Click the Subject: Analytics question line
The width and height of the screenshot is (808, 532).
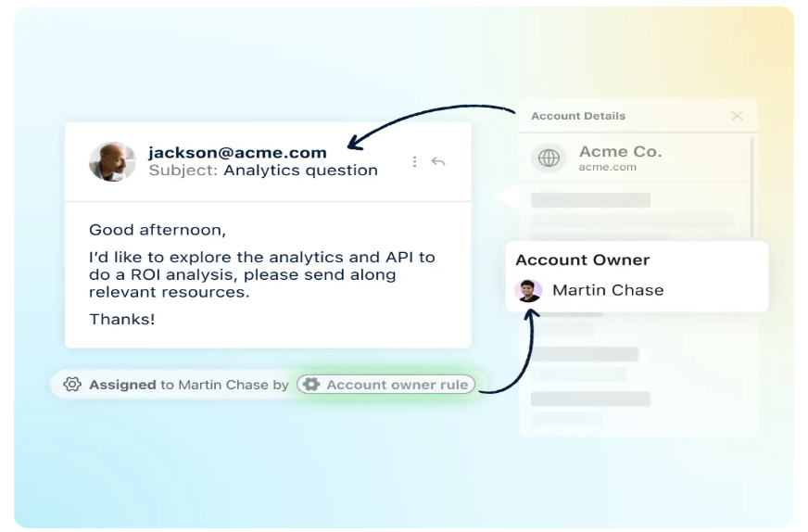pos(263,171)
